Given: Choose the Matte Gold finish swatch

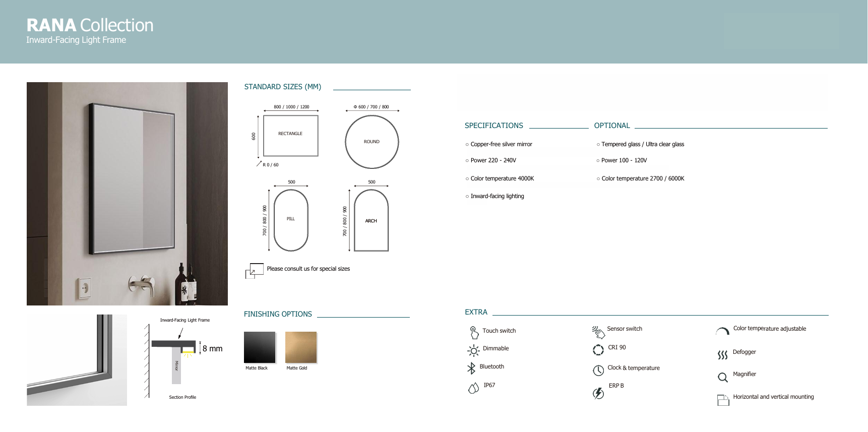Looking at the screenshot, I should 301,347.
